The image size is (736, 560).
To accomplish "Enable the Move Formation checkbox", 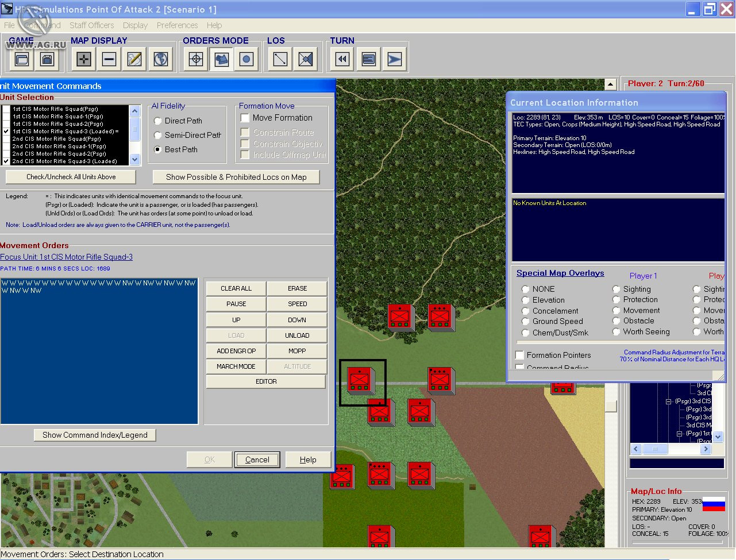I will 245,118.
